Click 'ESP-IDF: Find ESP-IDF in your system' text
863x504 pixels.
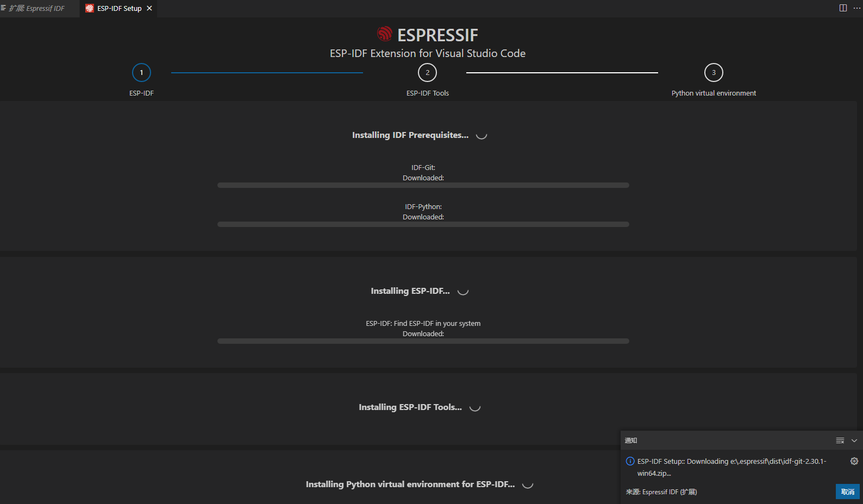(x=423, y=323)
